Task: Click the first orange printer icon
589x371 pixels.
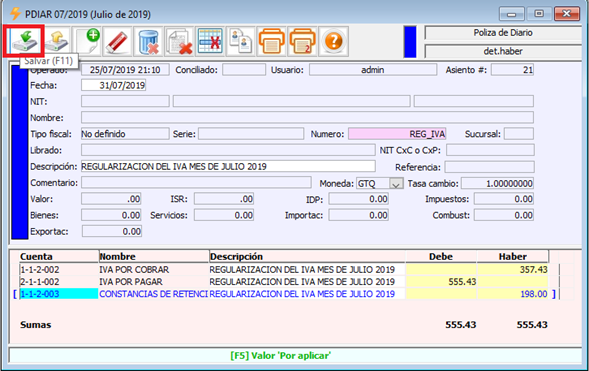Action: 272,41
